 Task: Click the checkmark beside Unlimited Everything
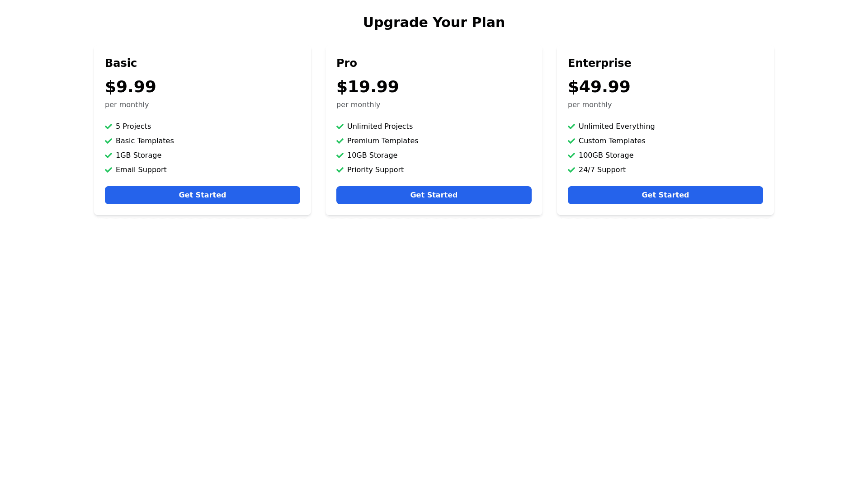point(571,127)
